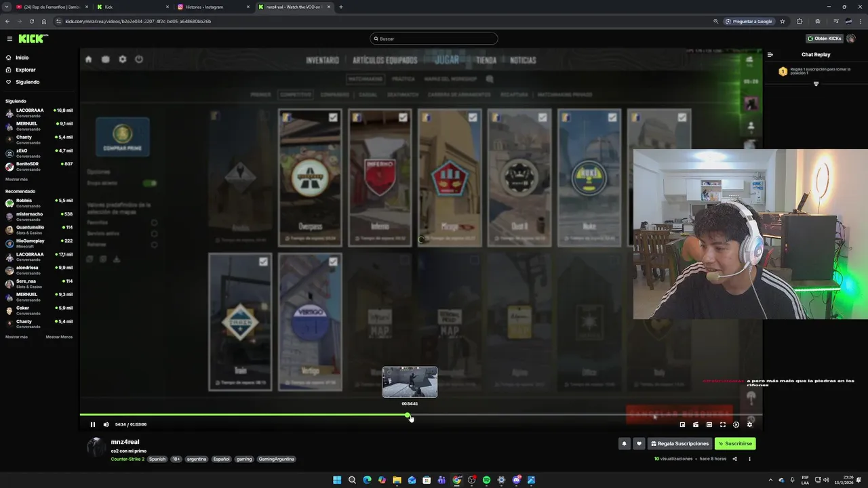Image resolution: width=868 pixels, height=488 pixels.
Task: Open the three-dot more options under the video
Action: coord(749,459)
